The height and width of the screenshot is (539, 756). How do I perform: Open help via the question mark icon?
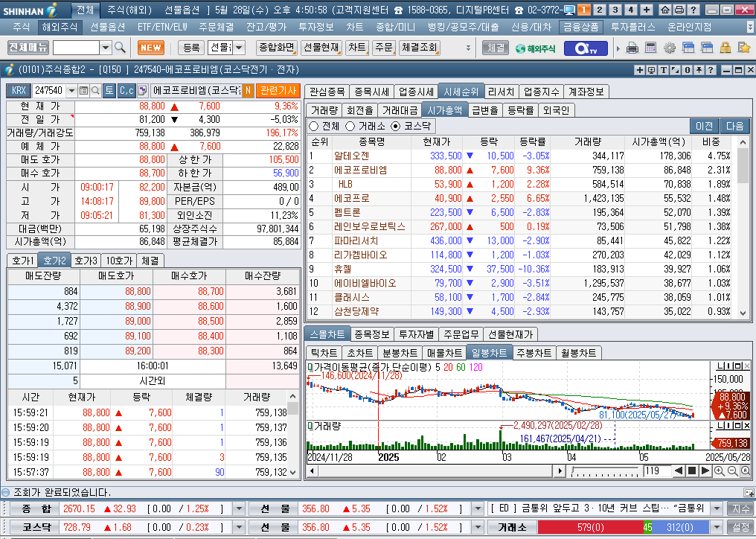point(693,10)
